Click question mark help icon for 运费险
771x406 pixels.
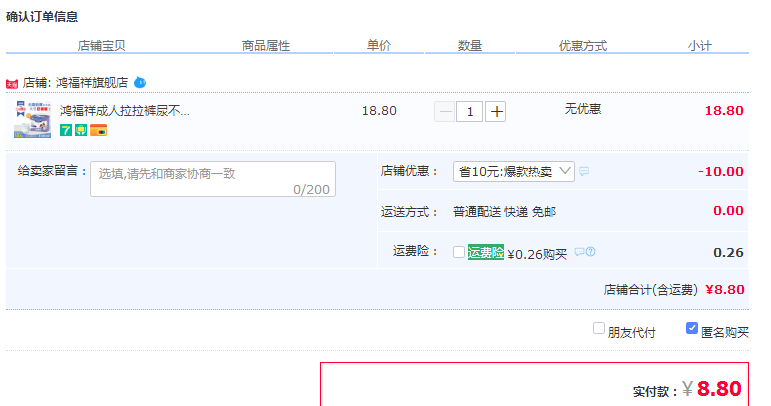coord(591,252)
